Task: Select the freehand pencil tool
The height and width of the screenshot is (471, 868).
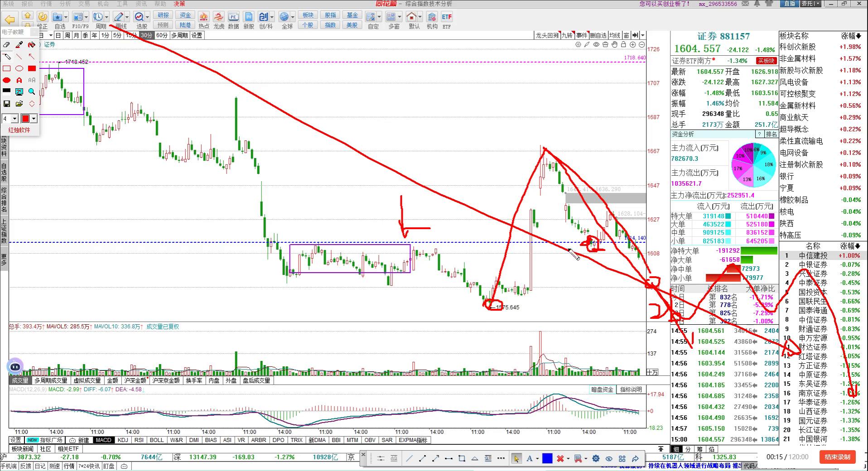Action: [x=7, y=57]
